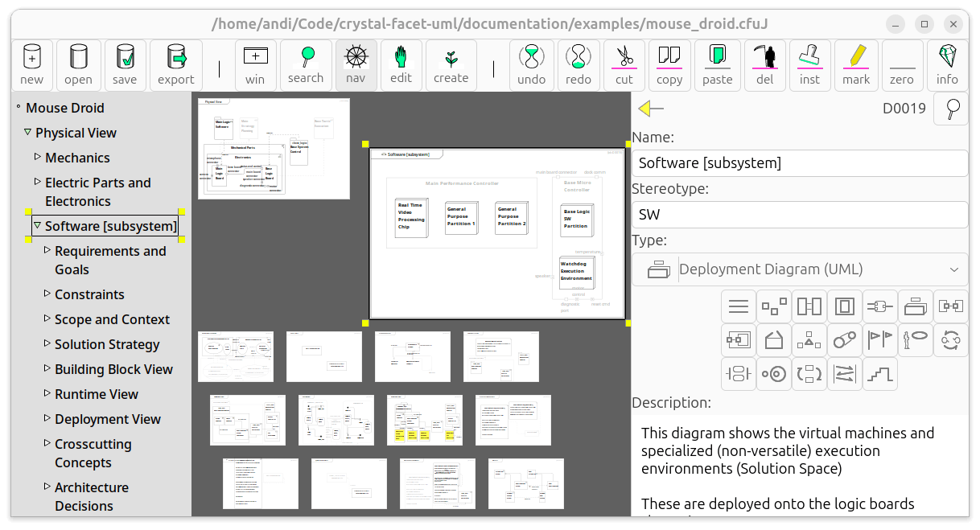Collapse the Physical View tree node
The width and height of the screenshot is (980, 530).
coord(27,132)
